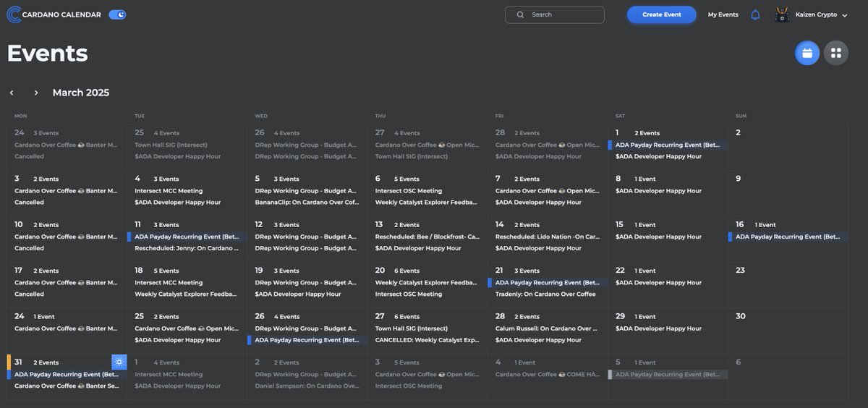Open Town Hall SIG on February 25

pos(171,145)
